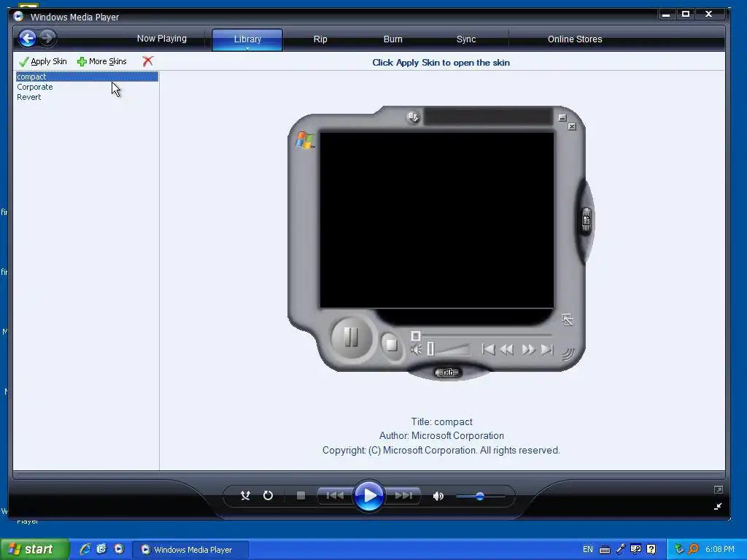Switch to compact mode via diagonal arrow icon

pyautogui.click(x=718, y=506)
